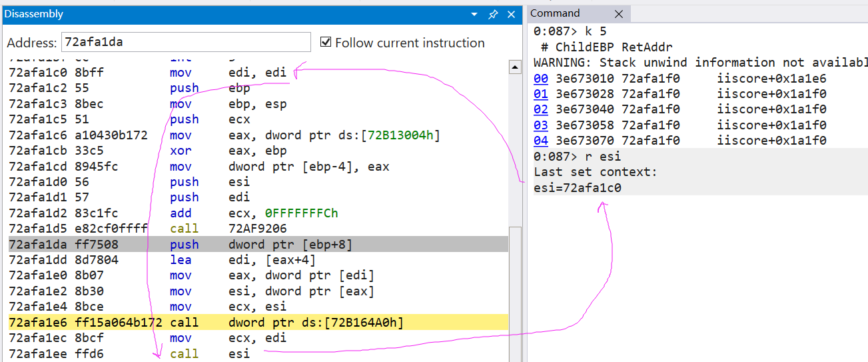Select the 72afa1c5 push ecx line
The width and height of the screenshot is (868, 362).
point(258,119)
